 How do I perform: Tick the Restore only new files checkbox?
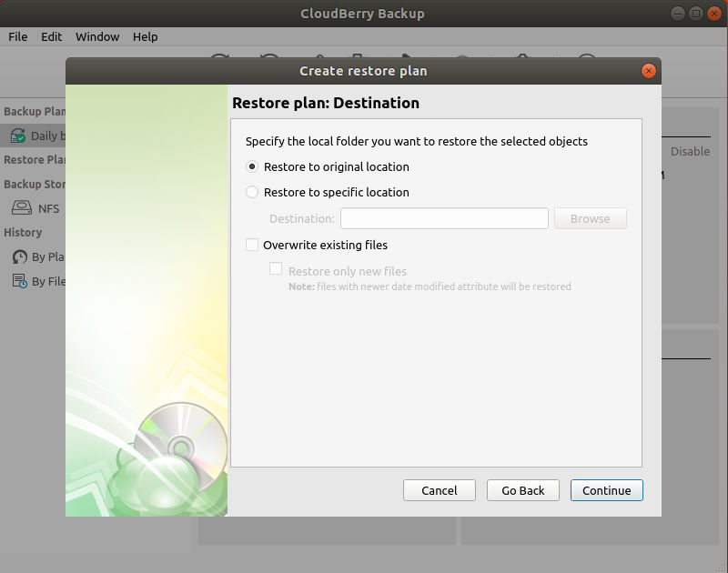coord(276,268)
